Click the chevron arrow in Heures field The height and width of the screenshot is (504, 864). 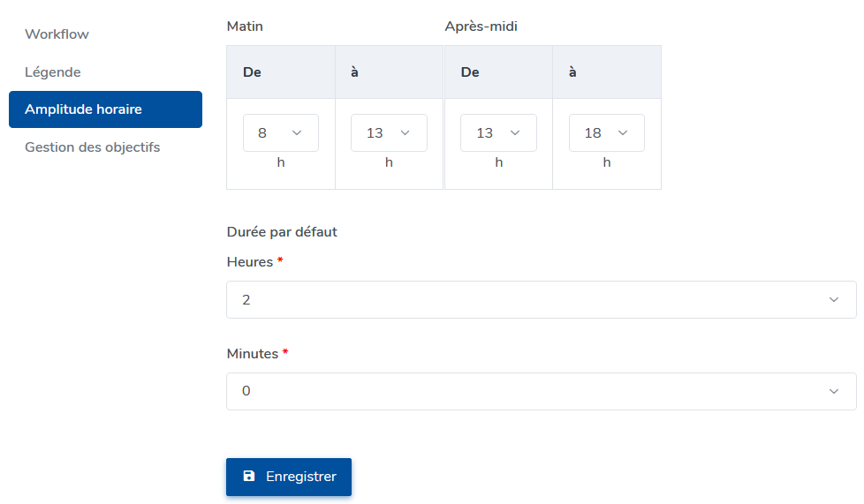point(834,300)
